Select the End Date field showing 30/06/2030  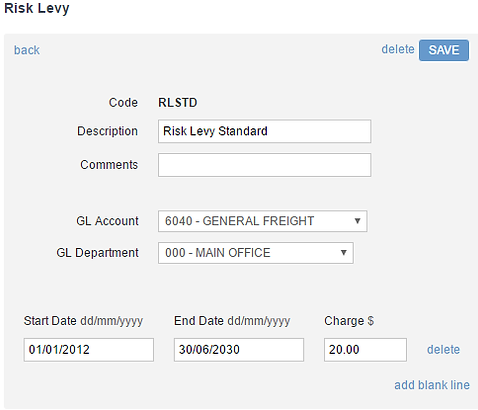(x=239, y=350)
